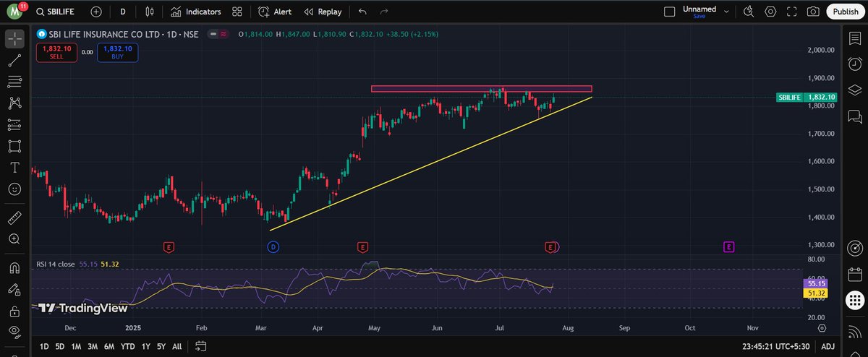The width and height of the screenshot is (868, 357).
Task: Open the Indicators dialog
Action: click(x=196, y=12)
